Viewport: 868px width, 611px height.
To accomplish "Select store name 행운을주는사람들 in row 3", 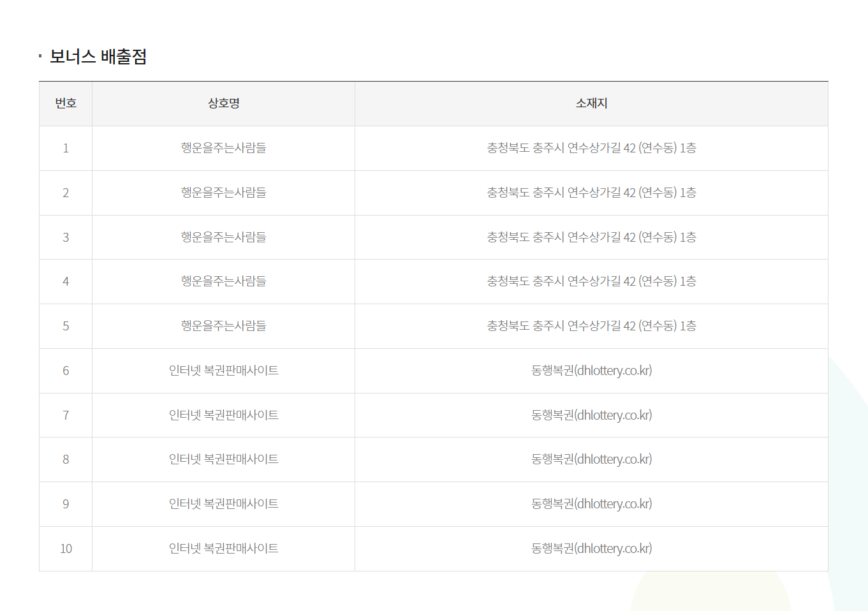I will [224, 237].
